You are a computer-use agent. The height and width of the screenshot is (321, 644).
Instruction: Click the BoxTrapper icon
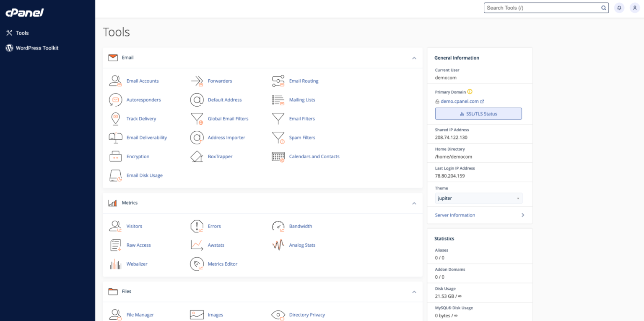point(197,156)
